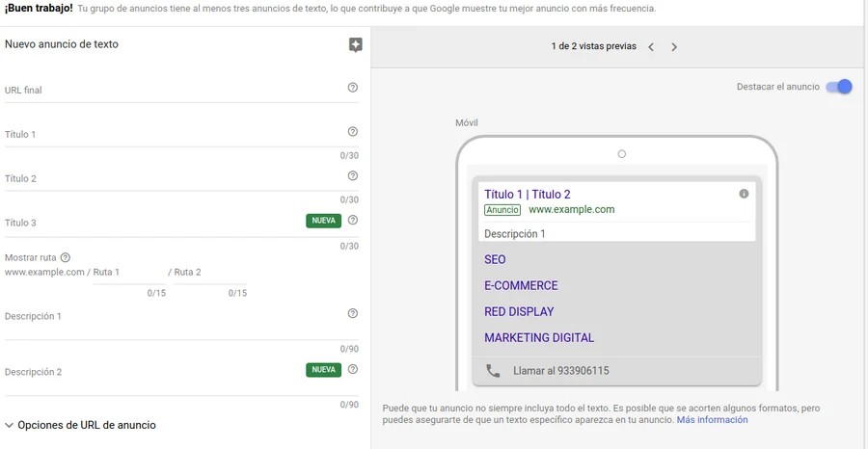Open help icon next to Descripción 2

coord(353,370)
